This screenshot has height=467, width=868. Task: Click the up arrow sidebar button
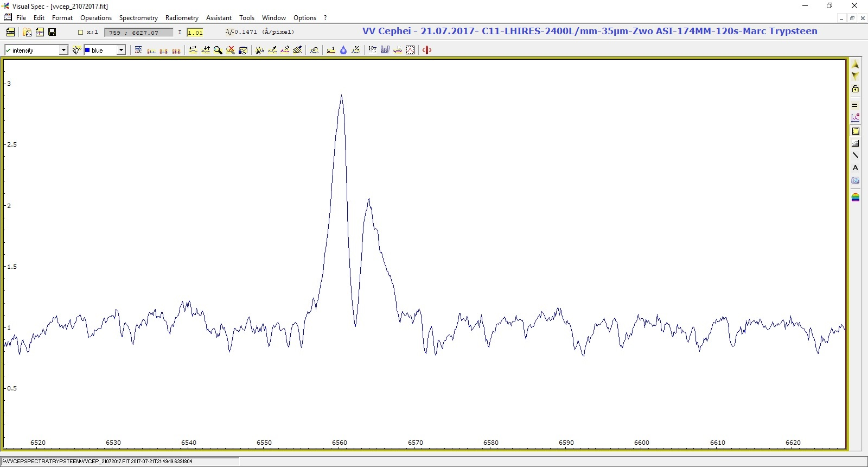point(856,65)
